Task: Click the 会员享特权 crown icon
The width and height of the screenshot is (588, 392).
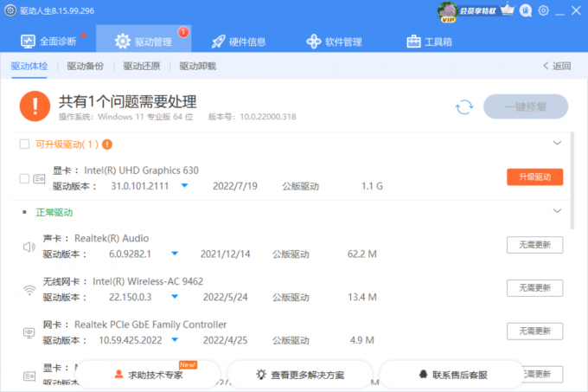Action: point(508,10)
